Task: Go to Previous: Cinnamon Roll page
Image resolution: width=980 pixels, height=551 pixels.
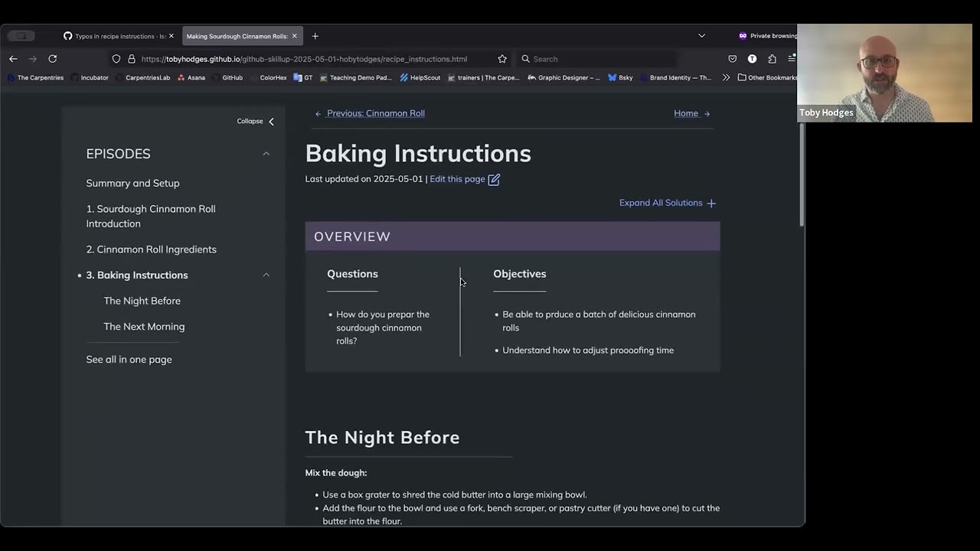Action: tap(370, 113)
